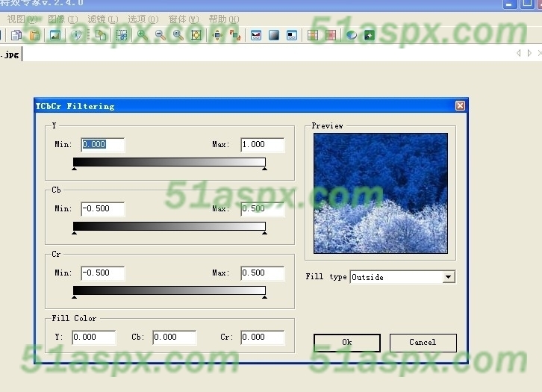Open the image info icon

point(76,35)
